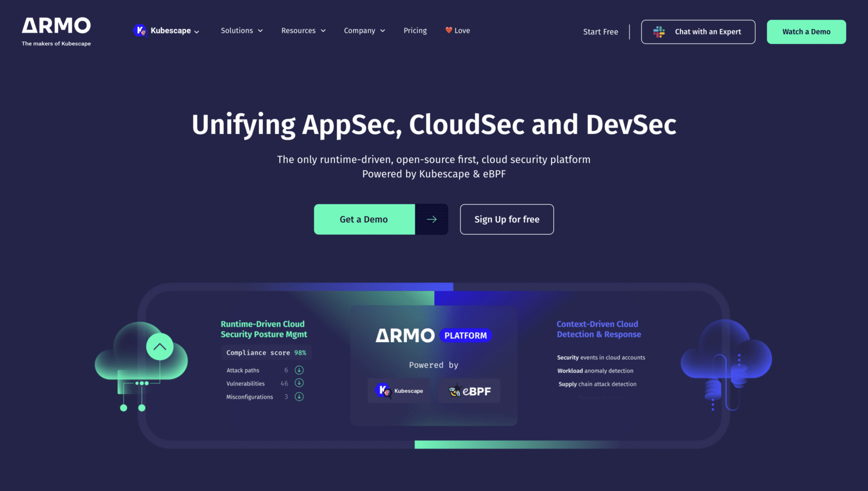Expand the Company dropdown
868x491 pixels.
(364, 30)
